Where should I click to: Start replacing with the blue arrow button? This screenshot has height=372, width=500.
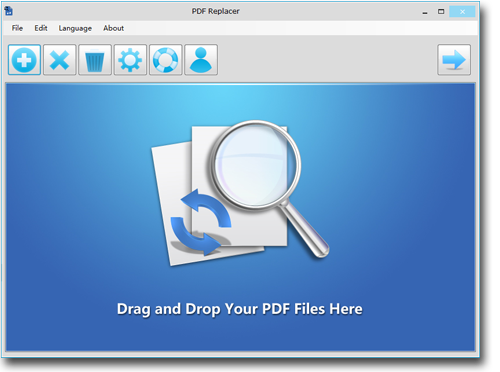[454, 60]
